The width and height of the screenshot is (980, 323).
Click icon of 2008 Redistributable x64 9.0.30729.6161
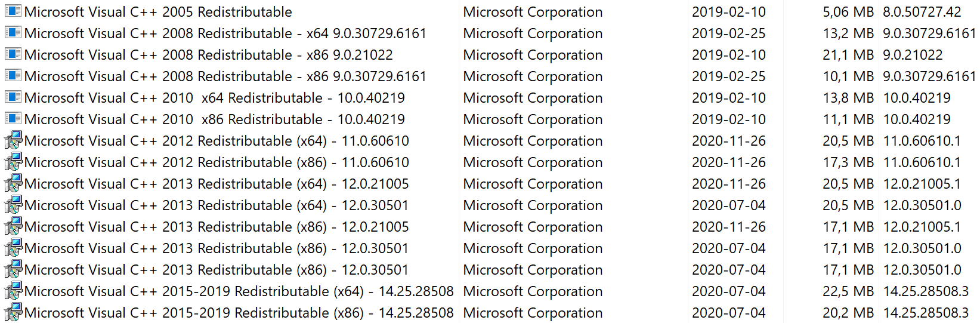click(13, 33)
